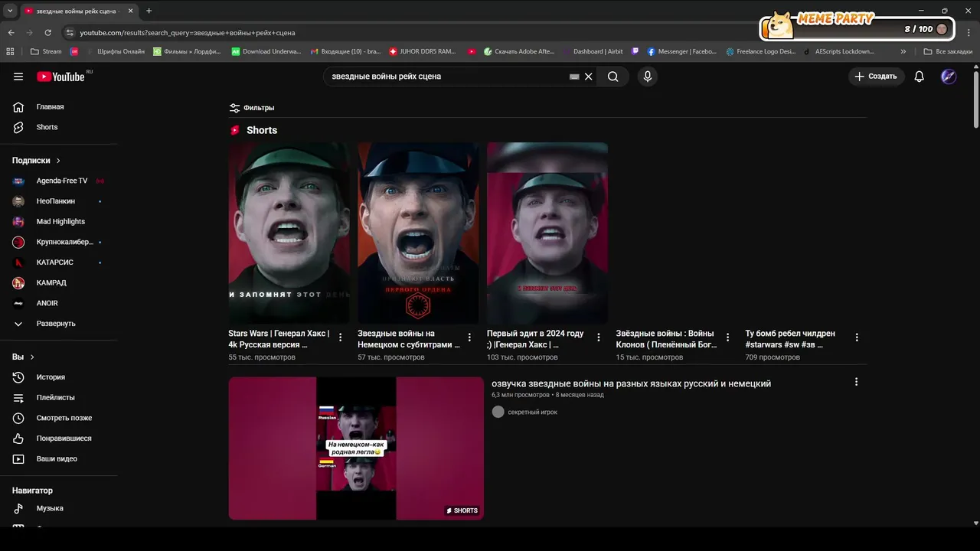Image resolution: width=980 pixels, height=551 pixels.
Task: Click the browser back arrow
Action: 11,33
